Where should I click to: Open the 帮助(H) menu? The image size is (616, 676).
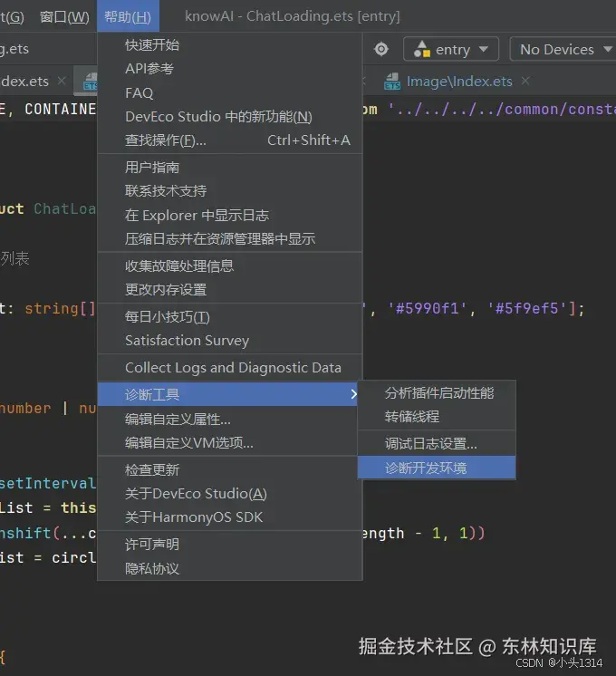click(x=128, y=16)
